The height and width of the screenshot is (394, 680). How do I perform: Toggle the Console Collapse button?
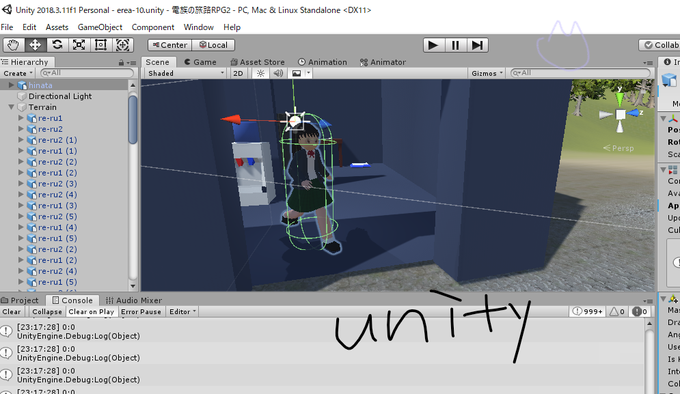pyautogui.click(x=47, y=312)
